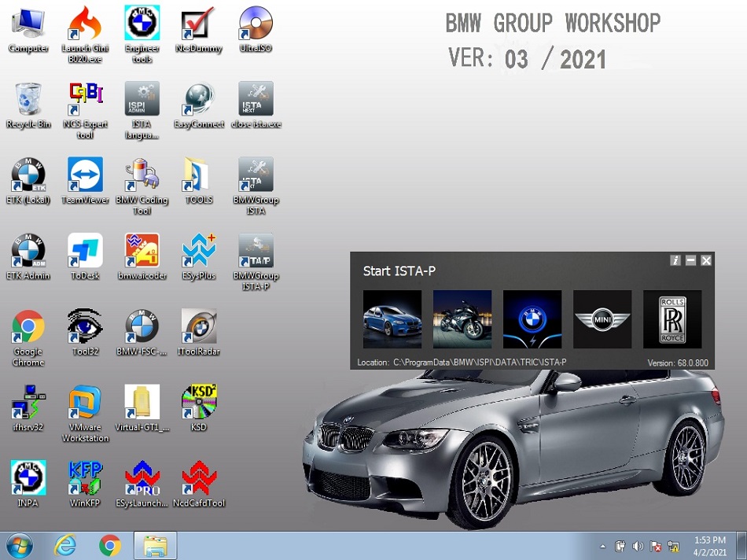Select the Virtual-GT1 shortcut
Viewport: 747px width, 560px height.
142,408
